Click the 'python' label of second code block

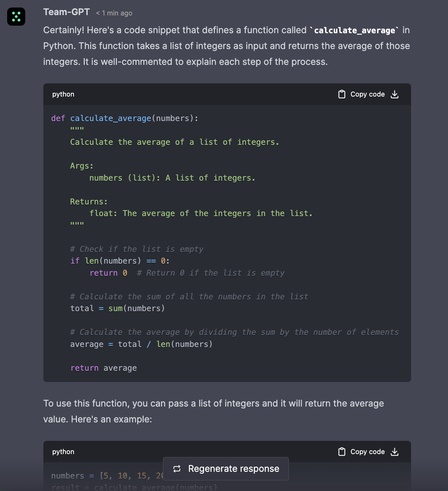[63, 452]
